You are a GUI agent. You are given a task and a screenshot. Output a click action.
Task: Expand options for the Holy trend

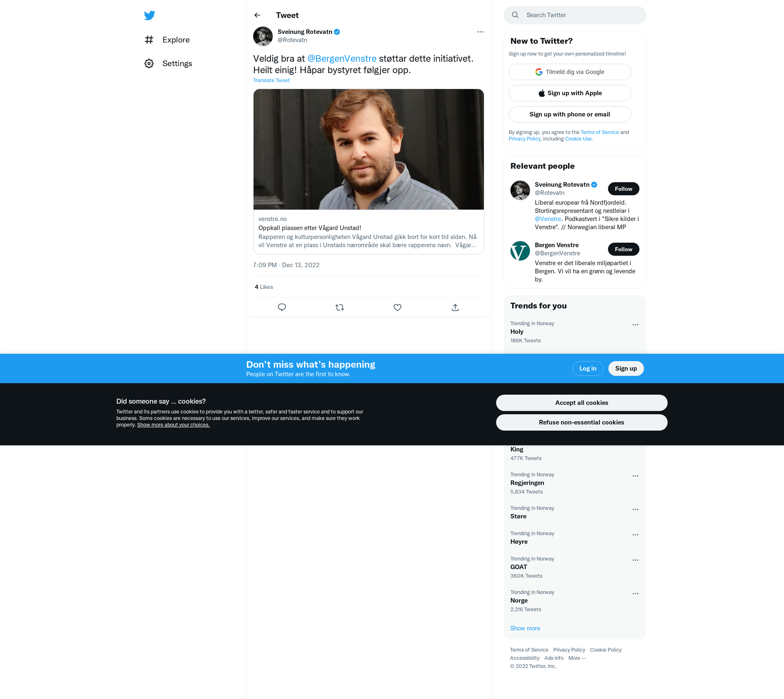point(635,325)
